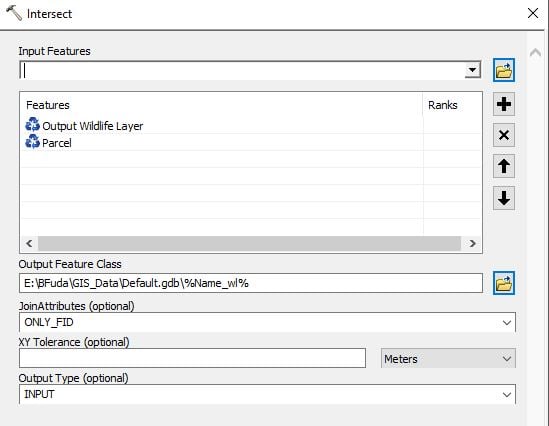This screenshot has height=426, width=549.
Task: Select the Output Wildlife Layer row
Action: [x=222, y=125]
